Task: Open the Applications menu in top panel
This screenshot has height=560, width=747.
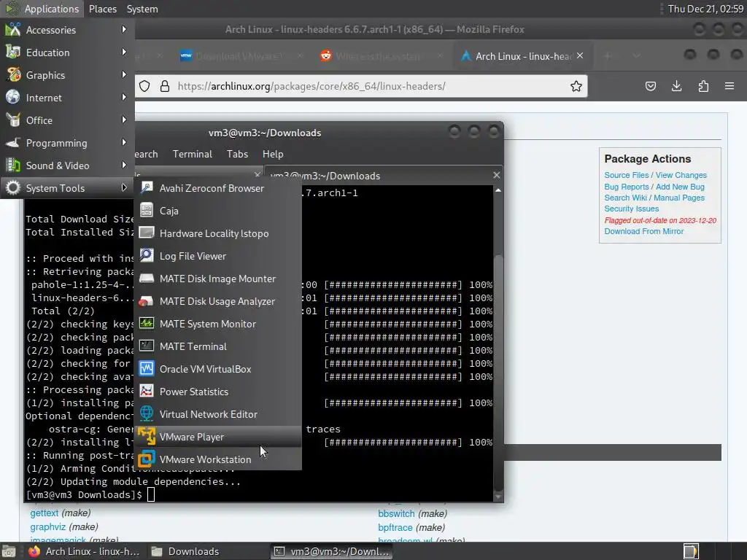Action: click(x=42, y=9)
